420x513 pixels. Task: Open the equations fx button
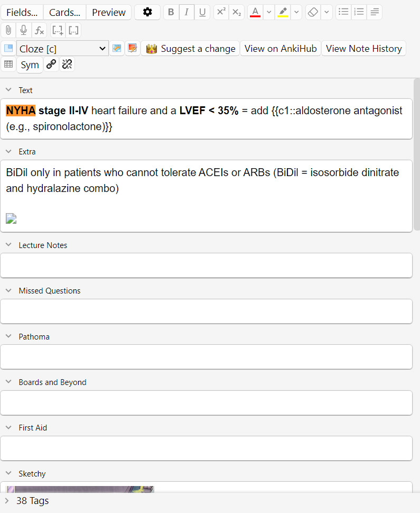pos(39,30)
